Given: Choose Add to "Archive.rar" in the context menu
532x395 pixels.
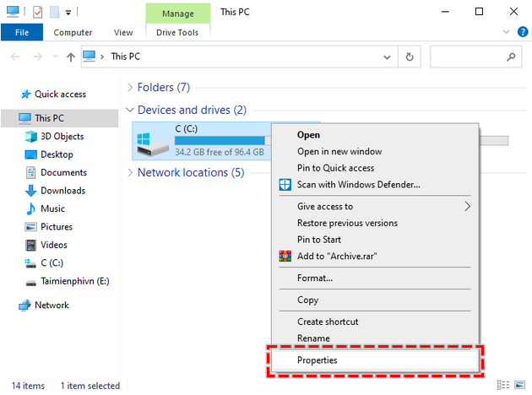Looking at the screenshot, I should click(375, 257).
